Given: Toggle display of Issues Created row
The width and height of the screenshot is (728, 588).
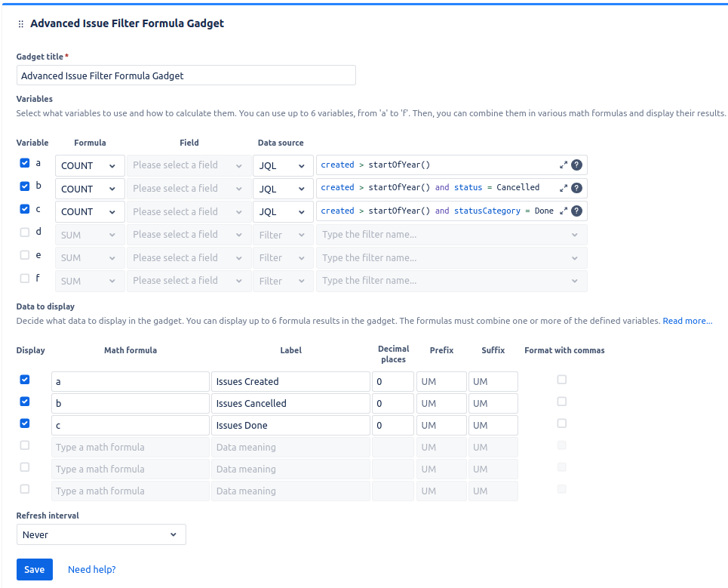Looking at the screenshot, I should [25, 380].
